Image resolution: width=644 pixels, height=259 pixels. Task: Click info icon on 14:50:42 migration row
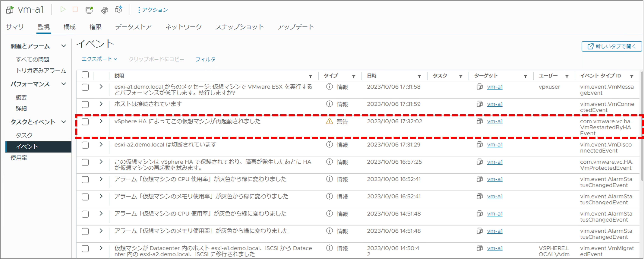[329, 248]
